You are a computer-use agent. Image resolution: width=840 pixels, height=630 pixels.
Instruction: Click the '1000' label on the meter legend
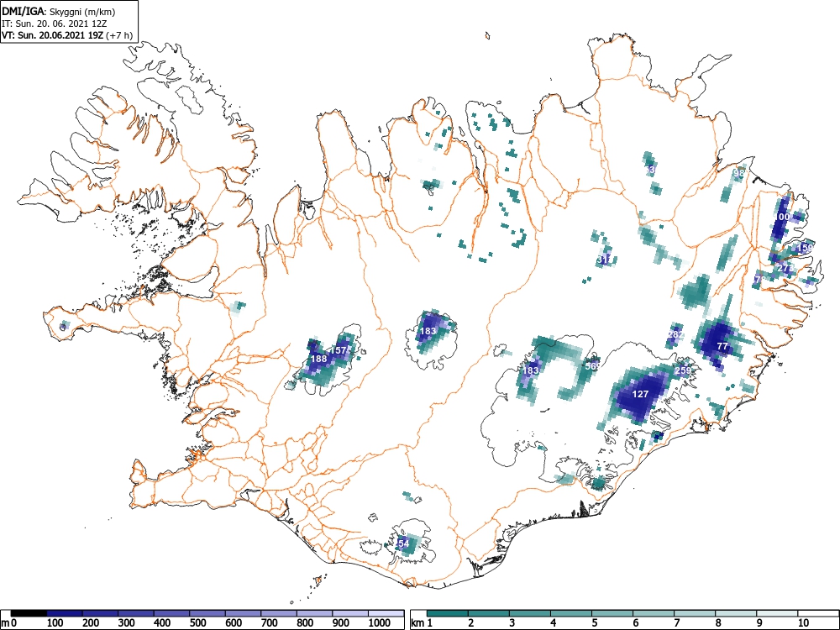tap(380, 623)
